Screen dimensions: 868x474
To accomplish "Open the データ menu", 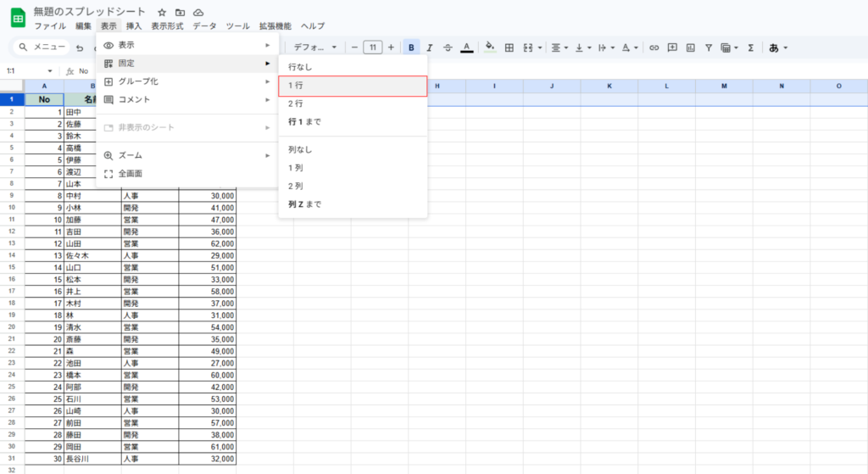I will click(204, 26).
